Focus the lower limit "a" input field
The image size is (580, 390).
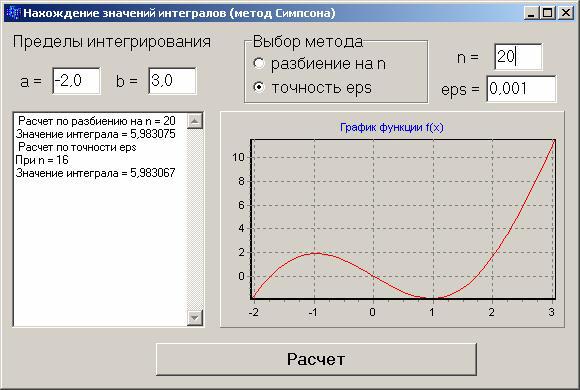coord(76,81)
